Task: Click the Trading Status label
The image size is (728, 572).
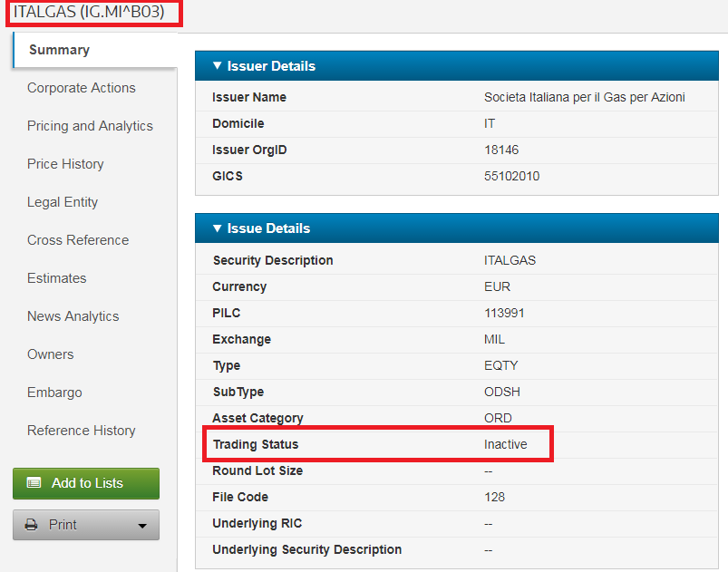Action: click(x=256, y=445)
